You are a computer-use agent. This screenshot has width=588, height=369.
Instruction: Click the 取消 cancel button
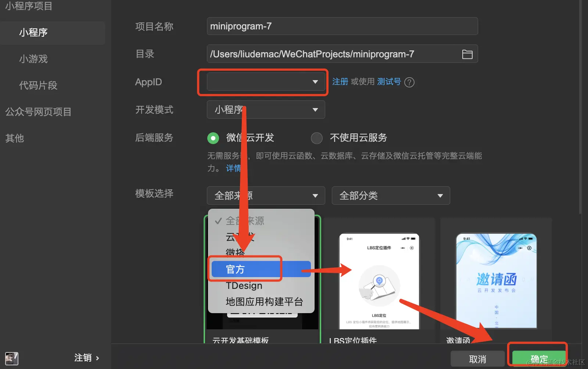[x=477, y=358]
